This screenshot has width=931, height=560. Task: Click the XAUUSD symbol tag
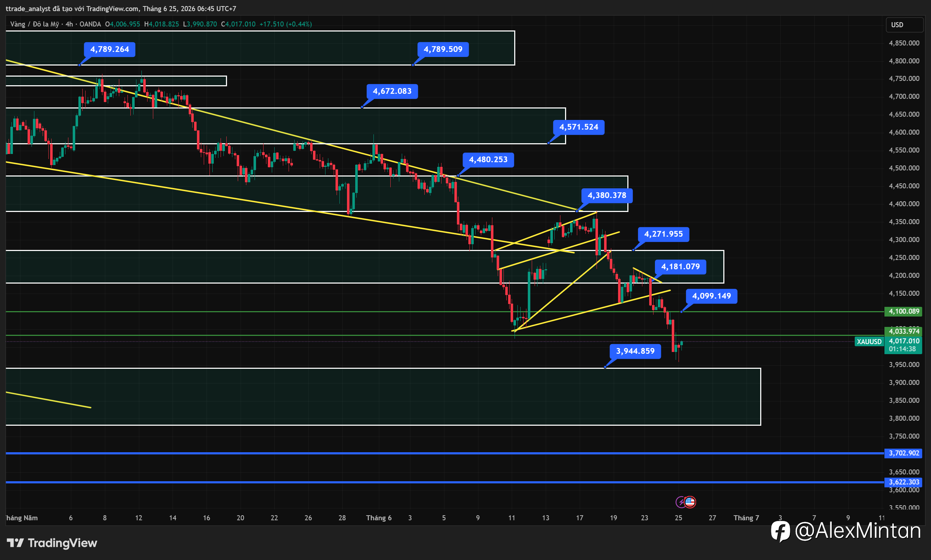tap(869, 342)
